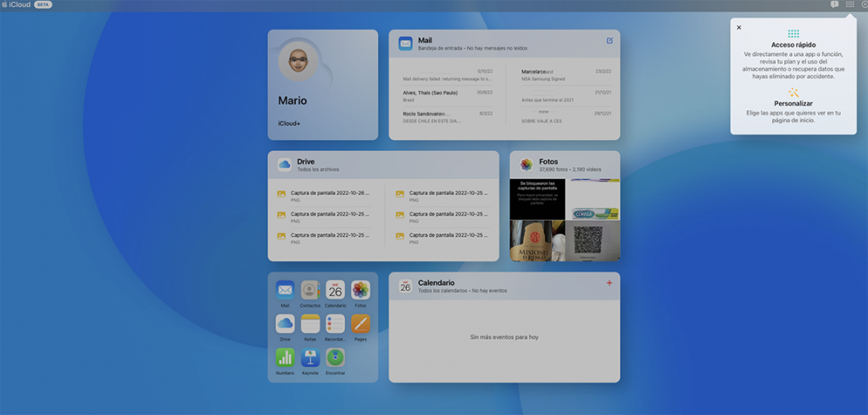Open the app launcher grid in top bar

849,4
